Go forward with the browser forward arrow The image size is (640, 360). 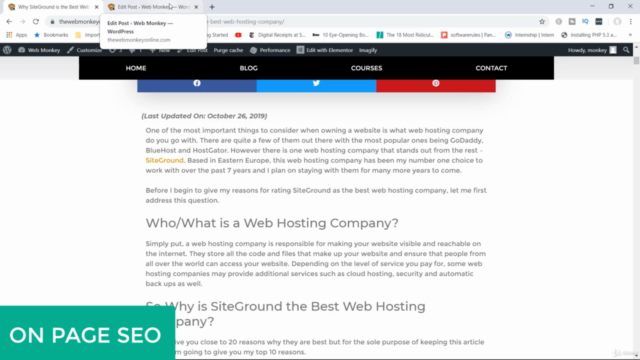(x=22, y=22)
